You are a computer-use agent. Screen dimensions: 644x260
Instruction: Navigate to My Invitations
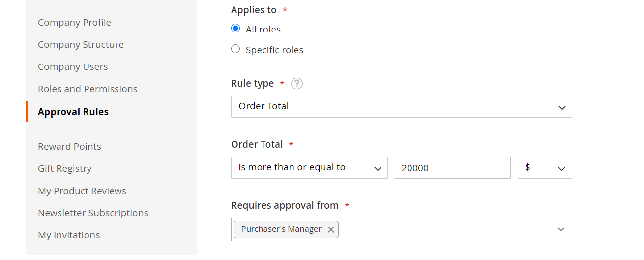(69, 235)
